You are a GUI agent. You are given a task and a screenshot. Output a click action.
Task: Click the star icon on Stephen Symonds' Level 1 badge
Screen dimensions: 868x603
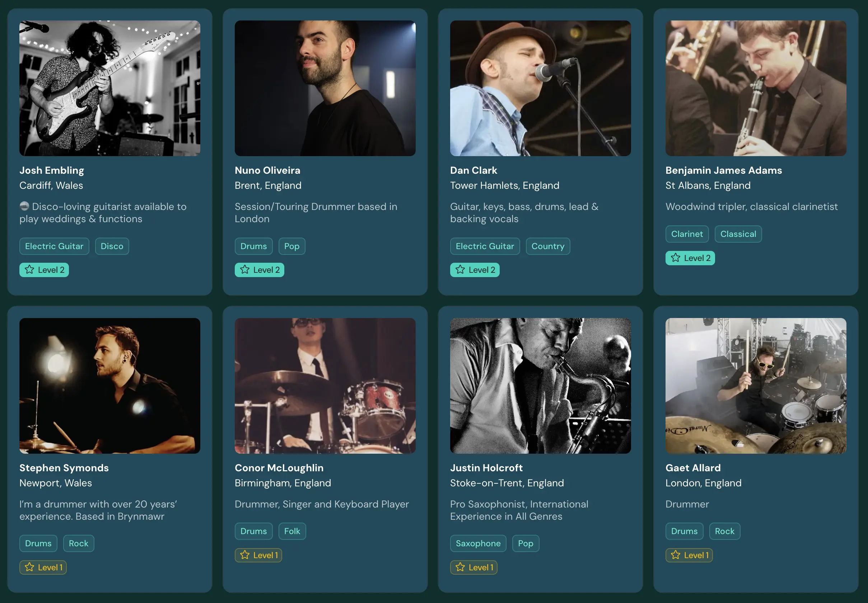(29, 567)
